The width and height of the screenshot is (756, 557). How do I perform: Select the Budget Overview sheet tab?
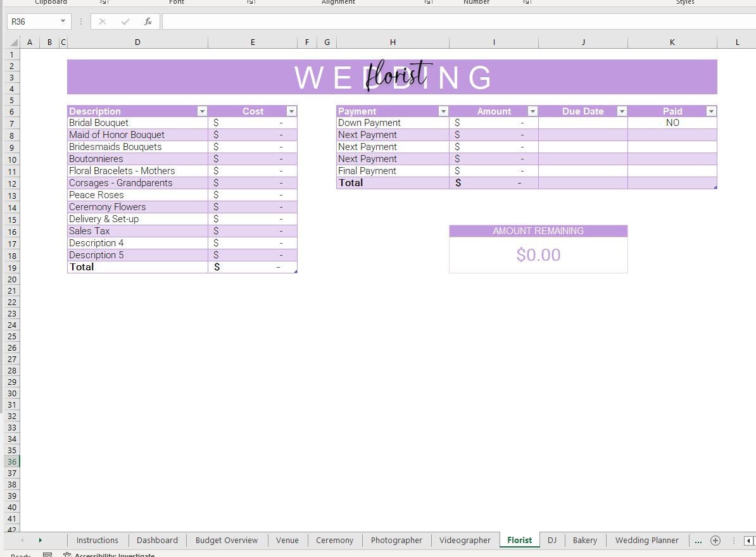pos(226,540)
